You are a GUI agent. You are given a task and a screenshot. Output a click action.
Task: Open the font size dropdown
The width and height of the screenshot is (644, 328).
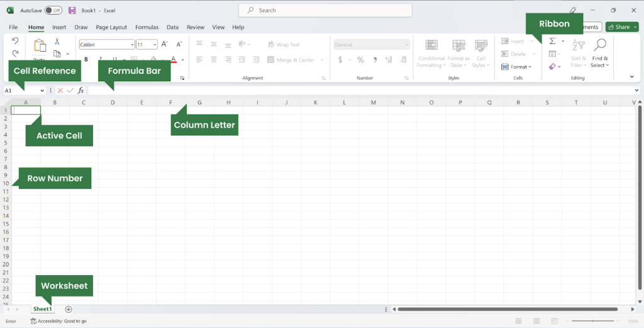tap(155, 45)
